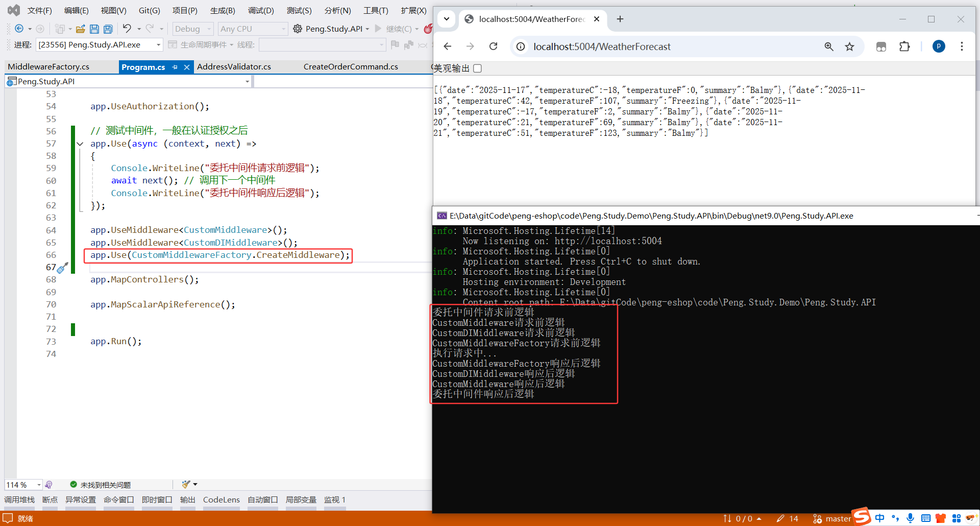Open a new browser tab
980x526 pixels.
(x=620, y=19)
